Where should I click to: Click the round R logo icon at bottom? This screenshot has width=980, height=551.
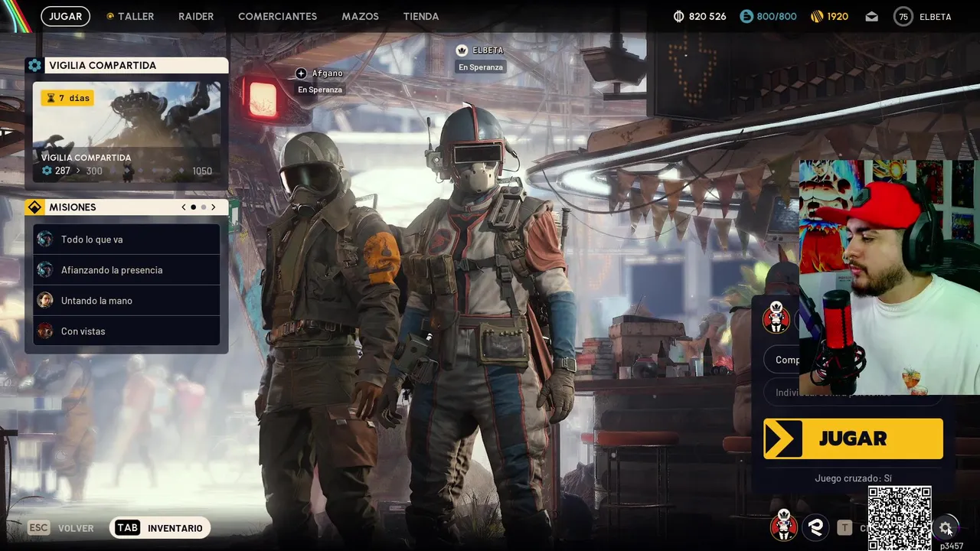pyautogui.click(x=816, y=527)
